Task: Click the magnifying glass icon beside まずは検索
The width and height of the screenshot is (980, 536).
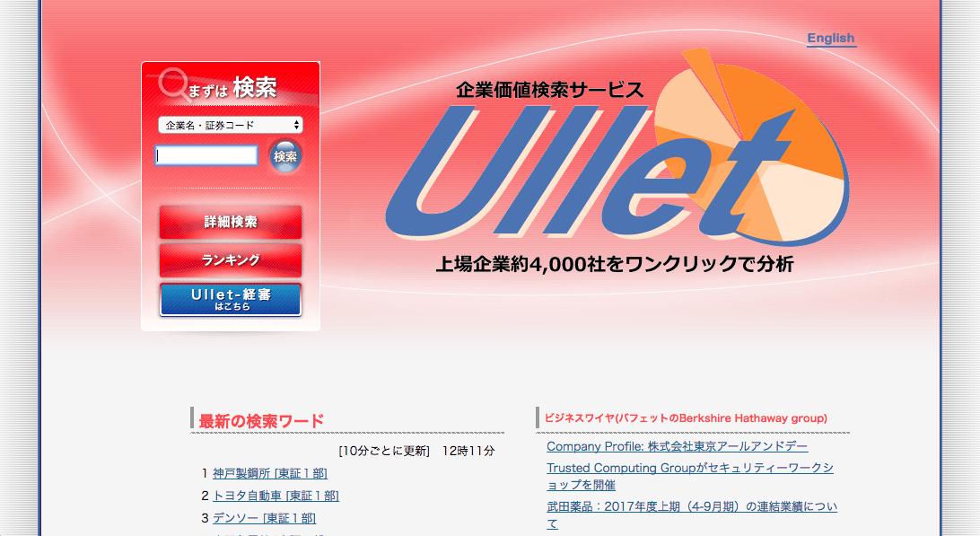Action: pos(173,84)
